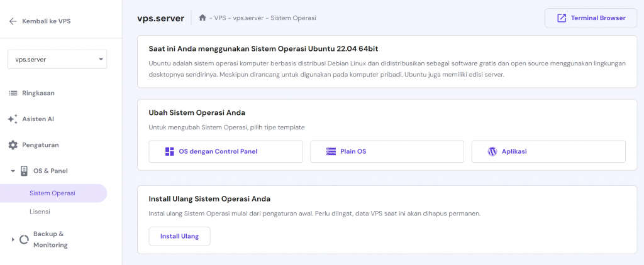Select the Ringkasan sidebar entry
This screenshot has width=644, height=265.
(39, 93)
